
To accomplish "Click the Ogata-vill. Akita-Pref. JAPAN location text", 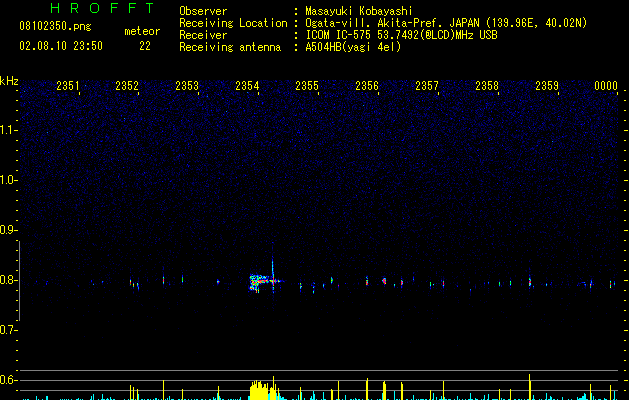I will coord(446,23).
